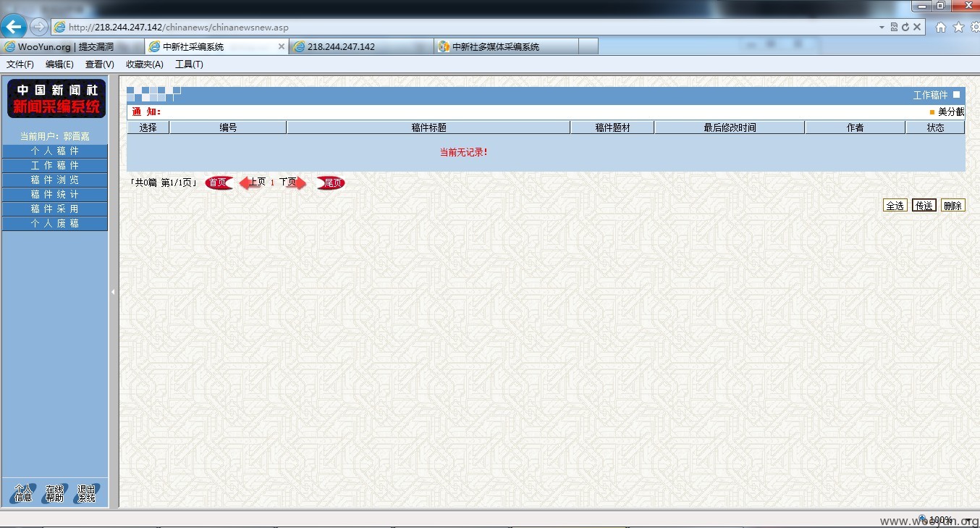Open browser tools gear menu
Viewport: 980px width, 528px height.
tap(974, 28)
